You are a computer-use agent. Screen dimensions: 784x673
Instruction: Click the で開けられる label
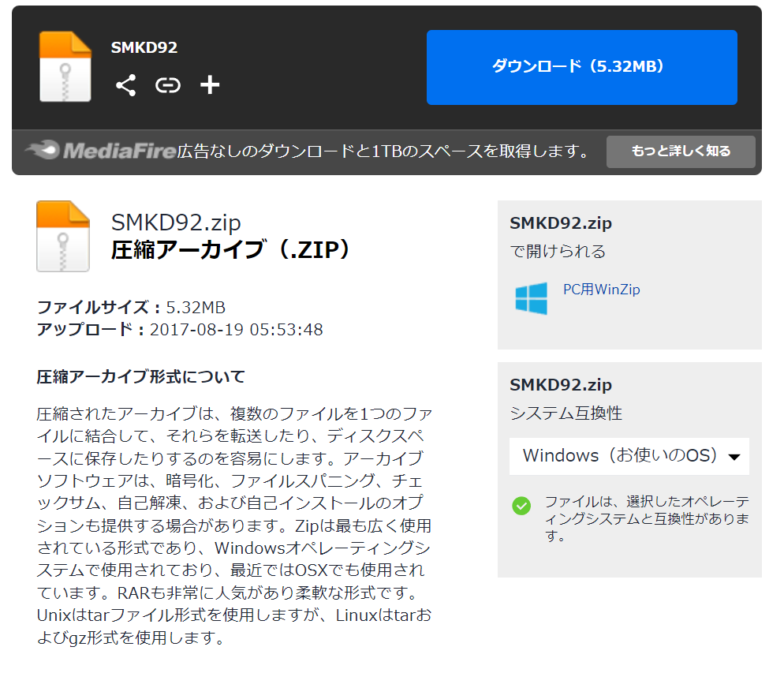tap(558, 252)
